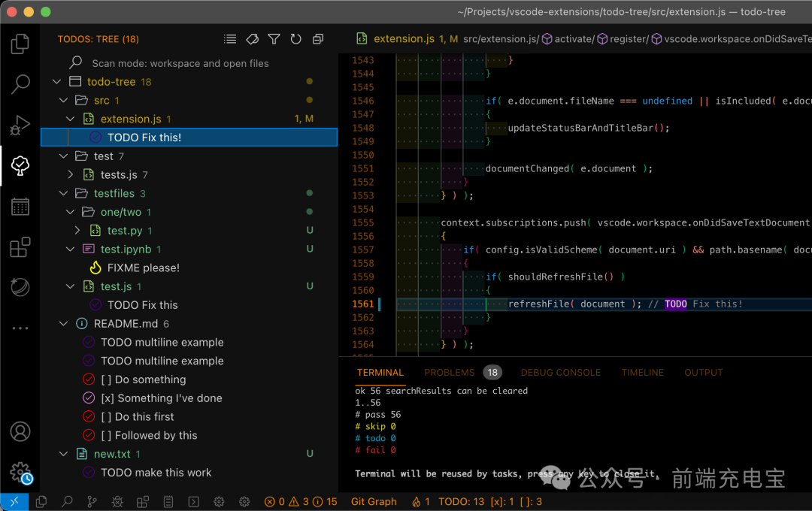Viewport: 812px width, 511px height.
Task: Open the Extensions view
Action: tap(20, 247)
